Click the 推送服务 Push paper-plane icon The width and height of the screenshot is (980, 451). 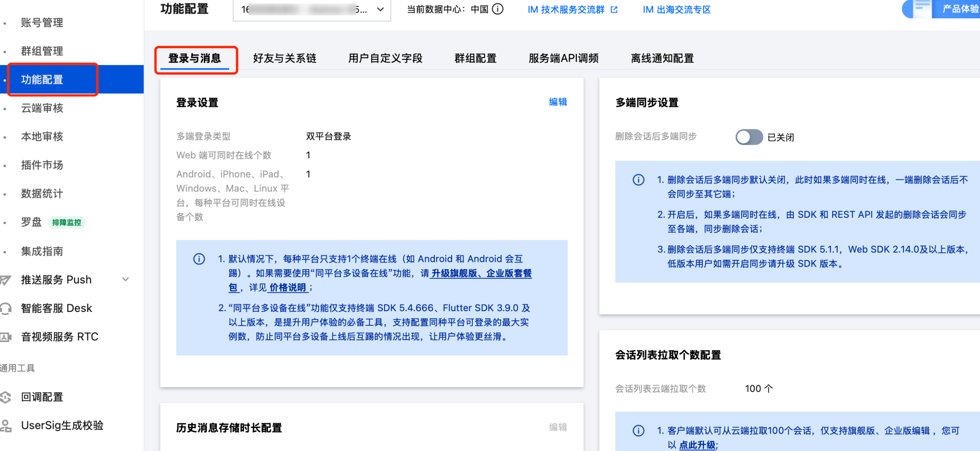(x=5, y=280)
